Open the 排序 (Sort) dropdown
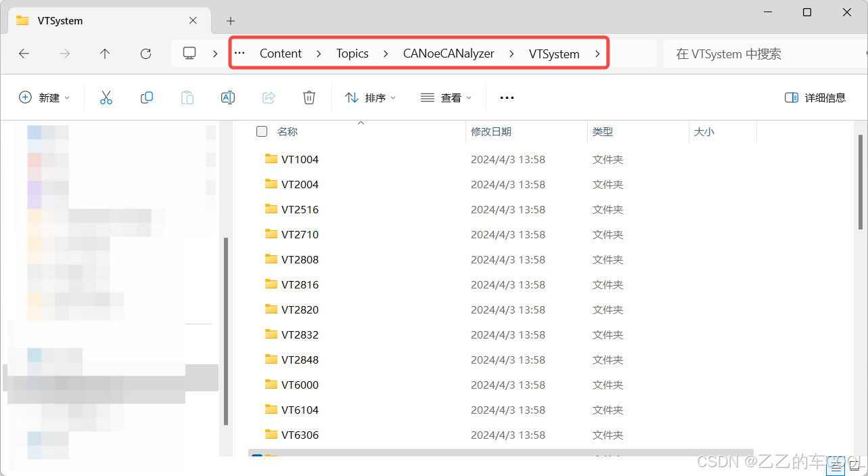The image size is (868, 476). (x=371, y=98)
